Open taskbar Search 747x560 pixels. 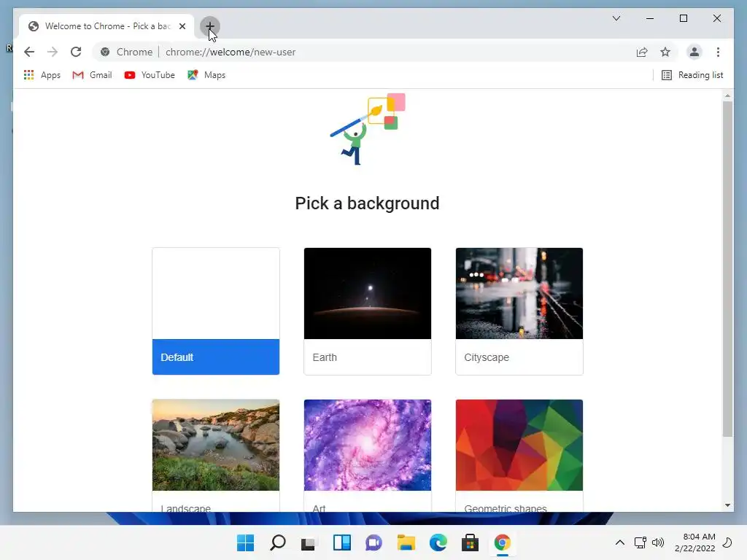click(x=278, y=542)
